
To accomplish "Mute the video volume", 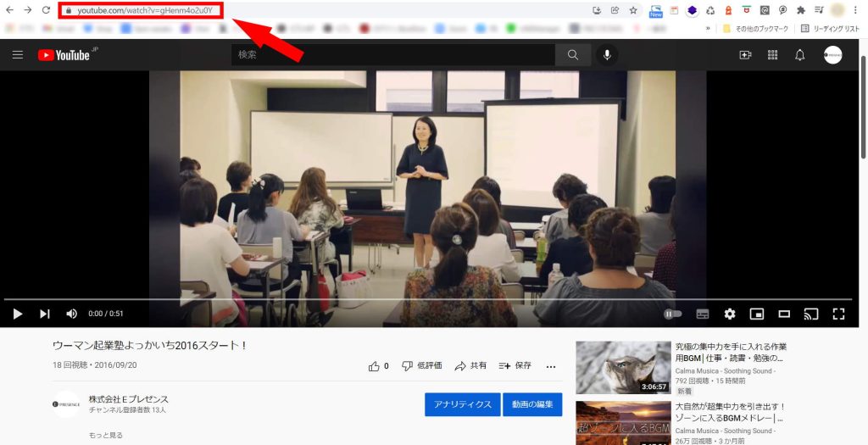I will click(72, 314).
